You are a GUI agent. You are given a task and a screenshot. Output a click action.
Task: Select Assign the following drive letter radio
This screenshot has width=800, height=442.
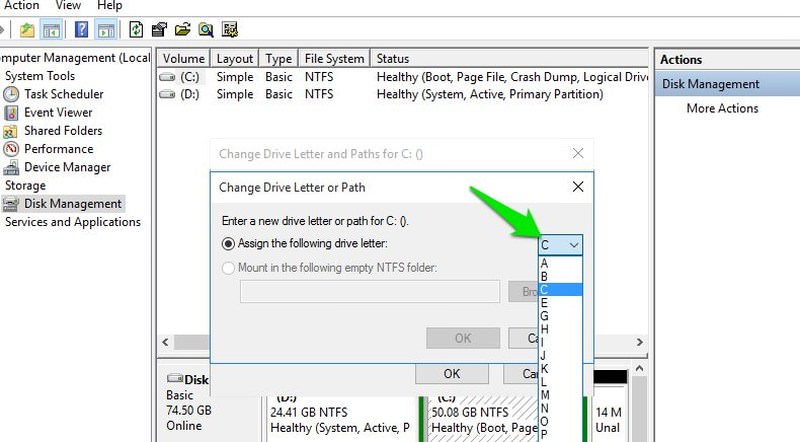coord(228,243)
